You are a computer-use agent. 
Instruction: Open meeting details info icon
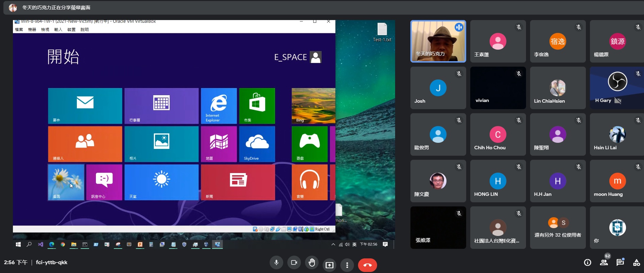coord(588,262)
